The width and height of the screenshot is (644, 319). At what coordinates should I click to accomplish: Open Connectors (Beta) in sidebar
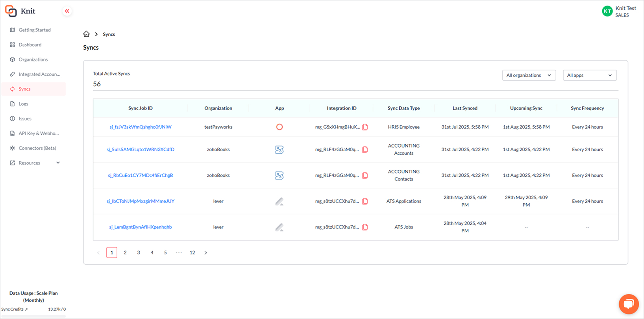point(33,148)
